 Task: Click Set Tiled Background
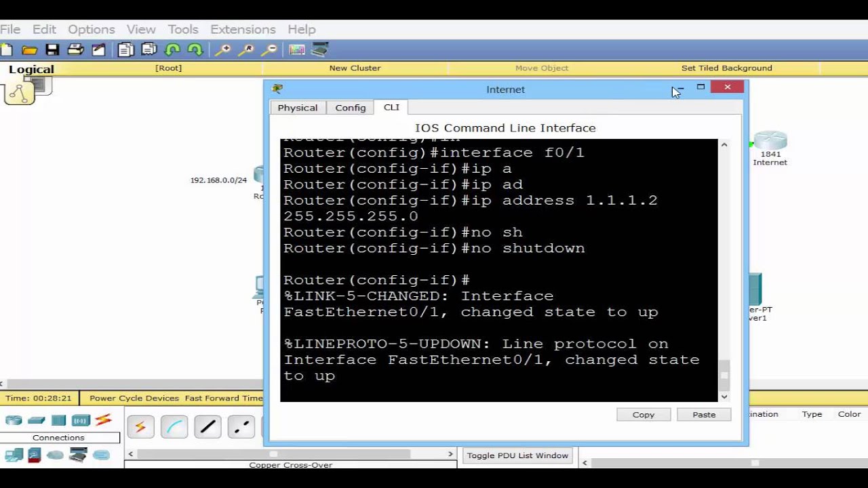click(x=727, y=68)
